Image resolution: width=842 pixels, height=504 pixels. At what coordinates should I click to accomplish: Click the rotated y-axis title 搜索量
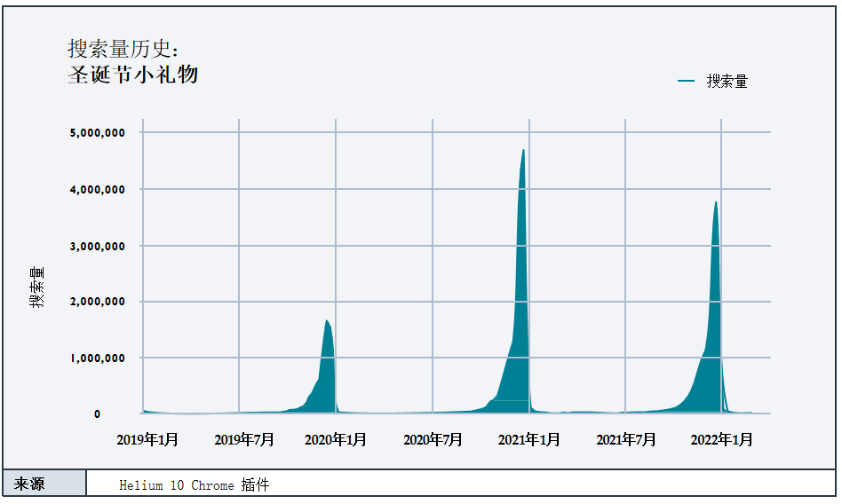point(37,287)
